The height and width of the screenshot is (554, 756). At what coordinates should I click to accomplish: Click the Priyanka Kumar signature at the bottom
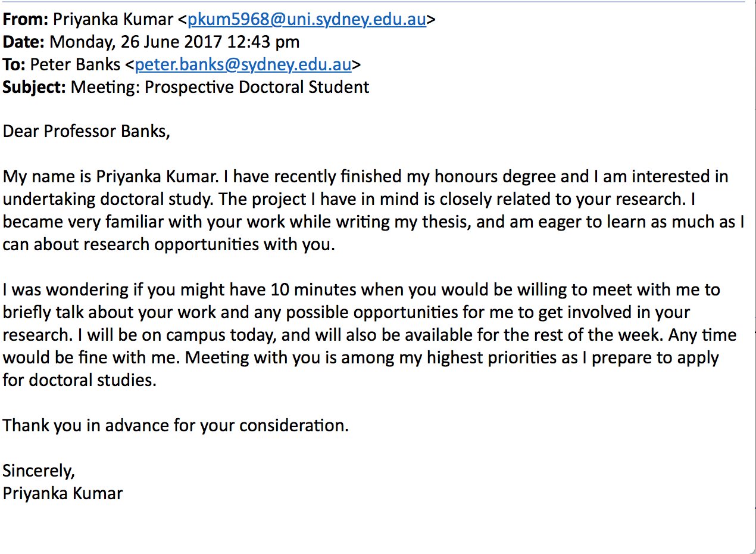(63, 493)
